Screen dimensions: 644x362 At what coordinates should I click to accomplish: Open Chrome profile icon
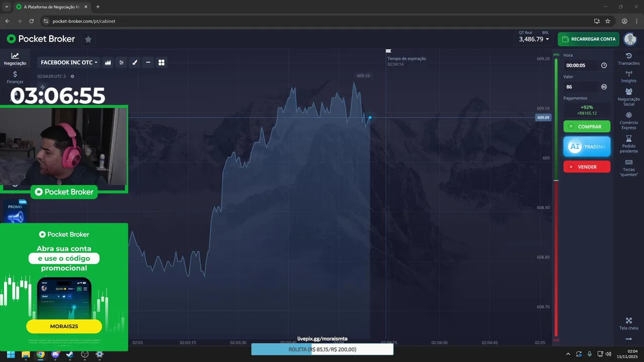point(624,21)
